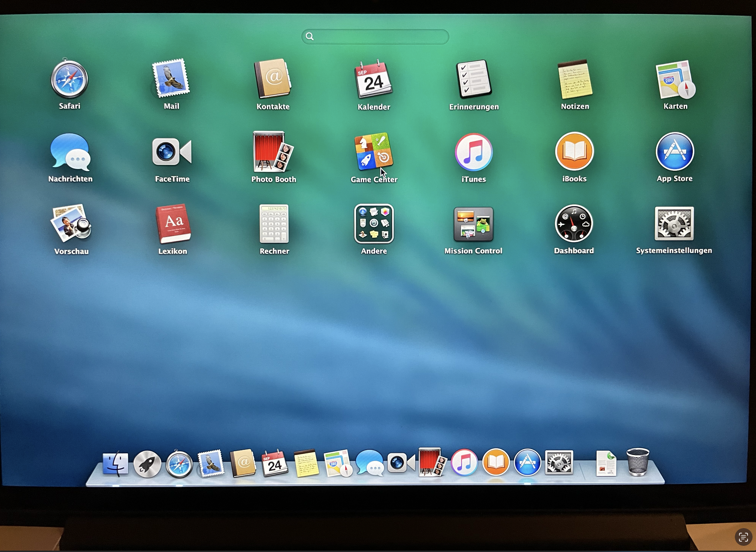Open the documents stack in the Dock
Image resolution: width=756 pixels, height=552 pixels.
(x=606, y=463)
